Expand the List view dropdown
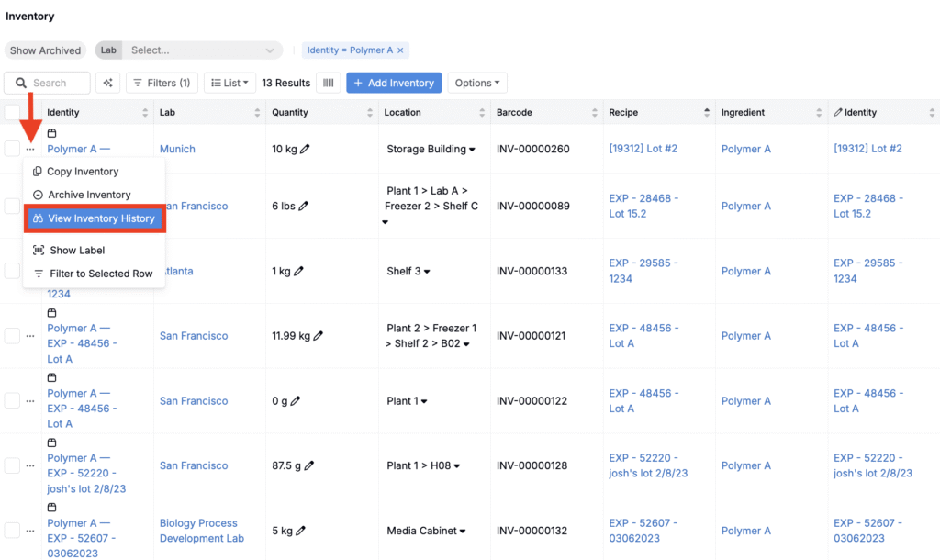 pos(229,83)
